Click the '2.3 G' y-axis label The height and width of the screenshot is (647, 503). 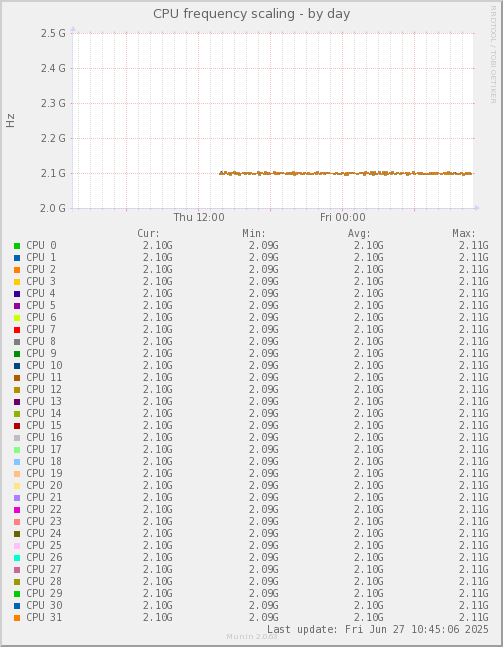(x=53, y=103)
